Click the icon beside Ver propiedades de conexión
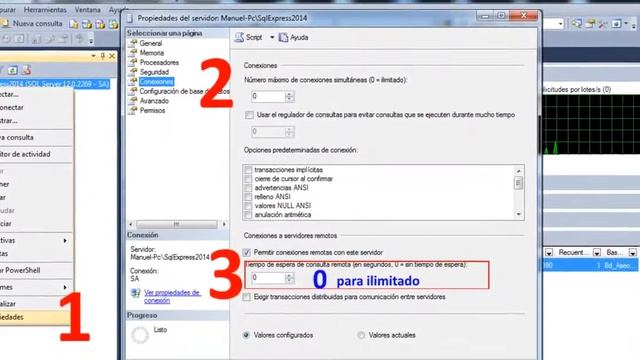Viewport: 640px width, 360px height. click(x=136, y=293)
